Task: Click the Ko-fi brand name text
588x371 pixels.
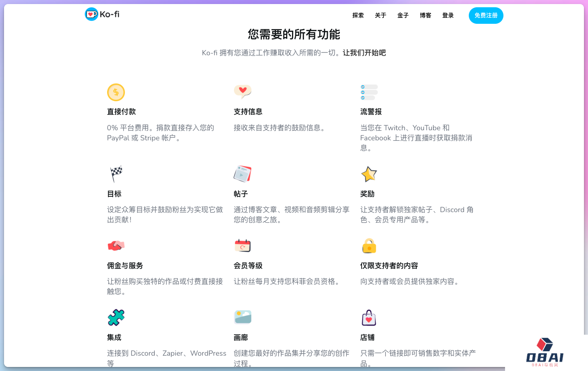Action: coord(110,14)
